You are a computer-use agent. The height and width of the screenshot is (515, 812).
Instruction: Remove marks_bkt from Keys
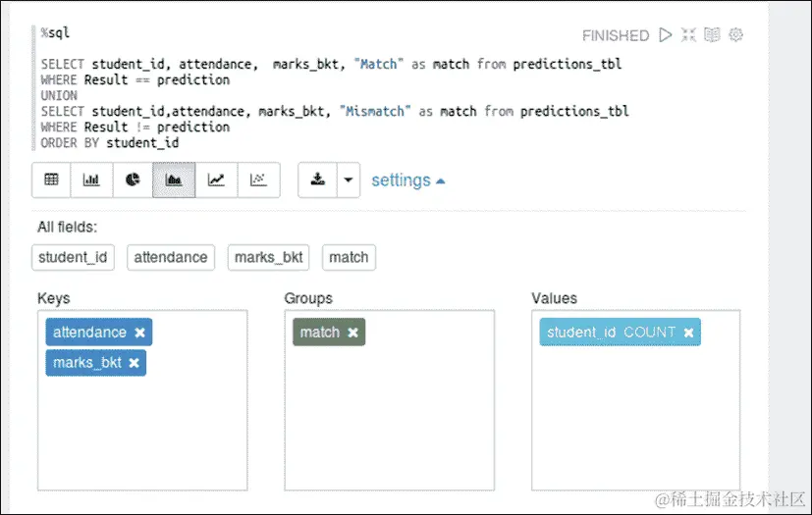pyautogui.click(x=134, y=363)
